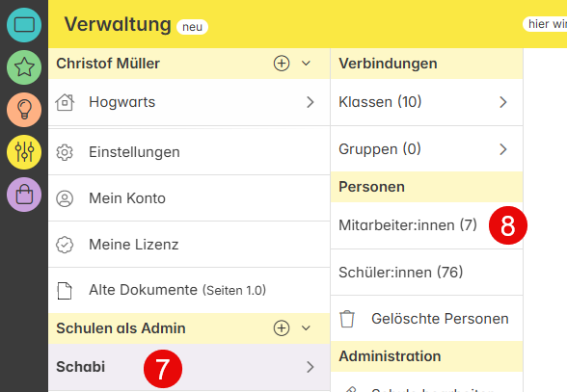Screen dimensions: 567x392
Task: Click the plus icon beside Schulen als Admin
Action: click(x=282, y=328)
